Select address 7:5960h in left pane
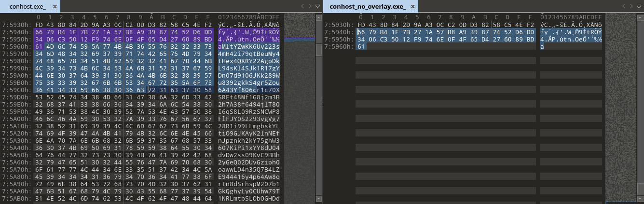644x204 pixels. [14, 47]
